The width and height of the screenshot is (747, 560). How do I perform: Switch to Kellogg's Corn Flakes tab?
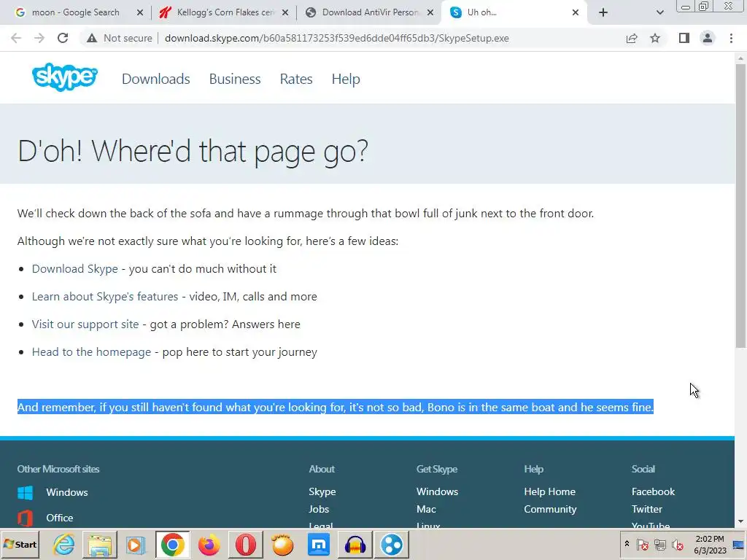tap(224, 12)
